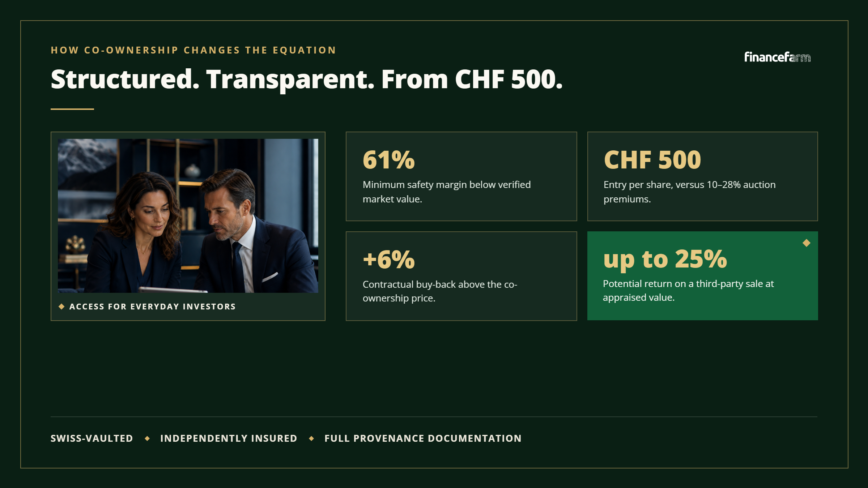Click the diamond icon in green card

coord(807,243)
